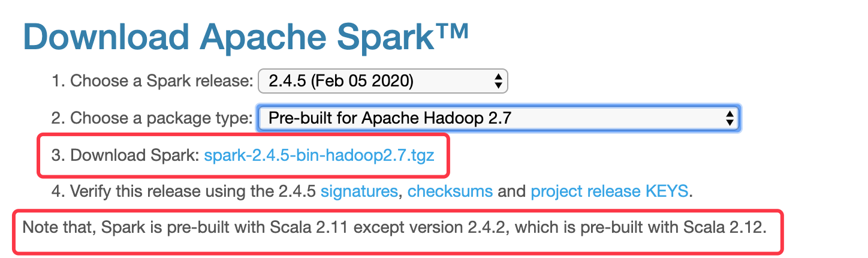Click the arrows on the 2.4.5 release selector
The height and width of the screenshot is (258, 868).
[x=498, y=82]
